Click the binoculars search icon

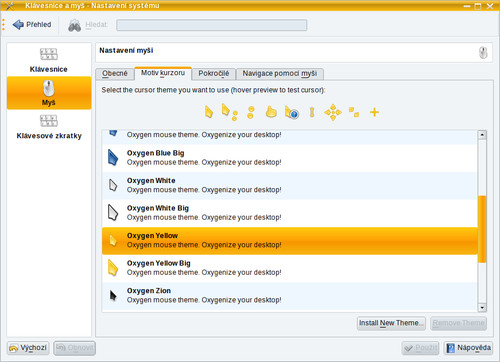pyautogui.click(x=74, y=25)
